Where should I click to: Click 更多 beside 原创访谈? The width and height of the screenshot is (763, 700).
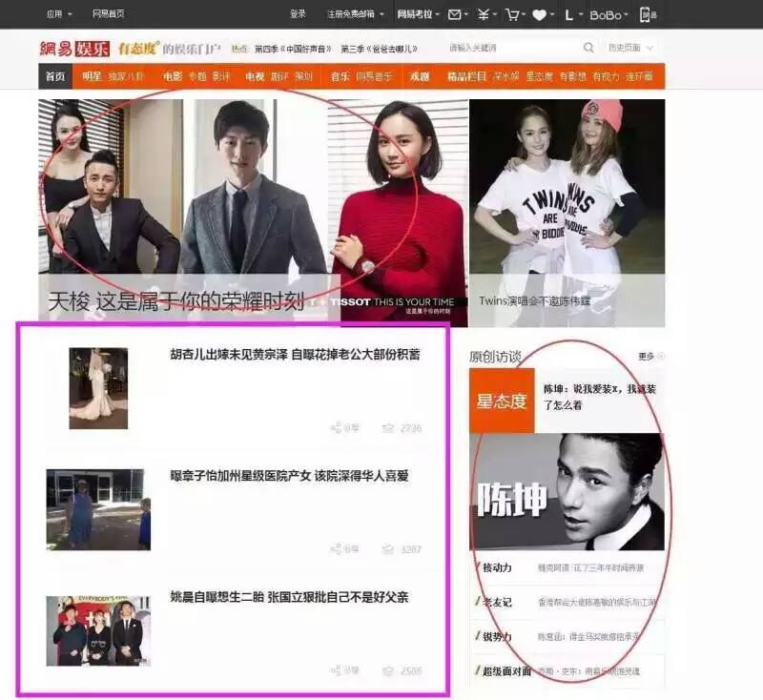(x=650, y=357)
